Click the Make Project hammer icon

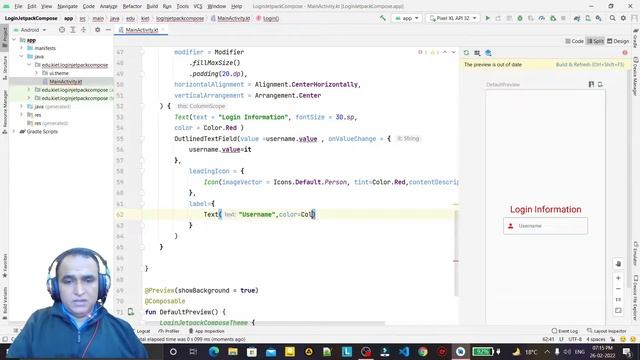click(382, 18)
